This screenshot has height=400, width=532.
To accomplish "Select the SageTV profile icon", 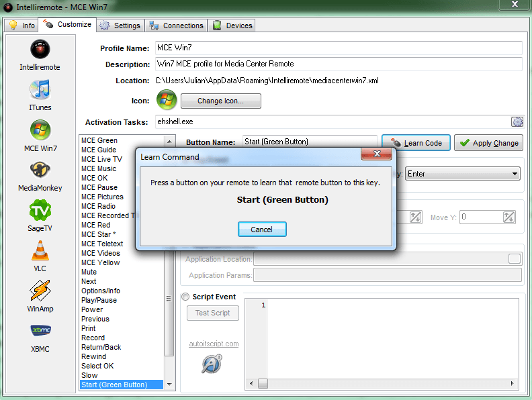I will [x=40, y=210].
